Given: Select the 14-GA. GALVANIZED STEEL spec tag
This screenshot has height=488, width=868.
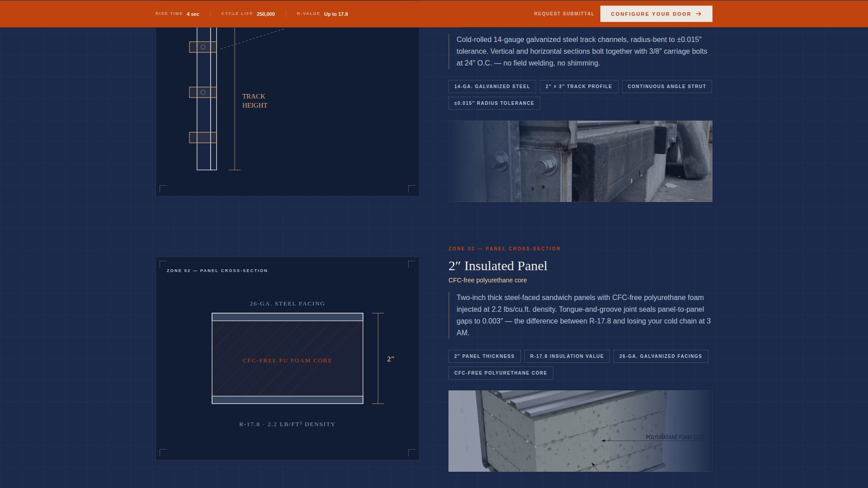Looking at the screenshot, I should 492,86.
